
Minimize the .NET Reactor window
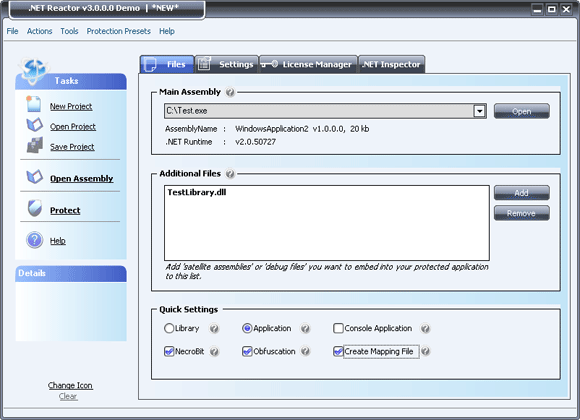click(537, 9)
